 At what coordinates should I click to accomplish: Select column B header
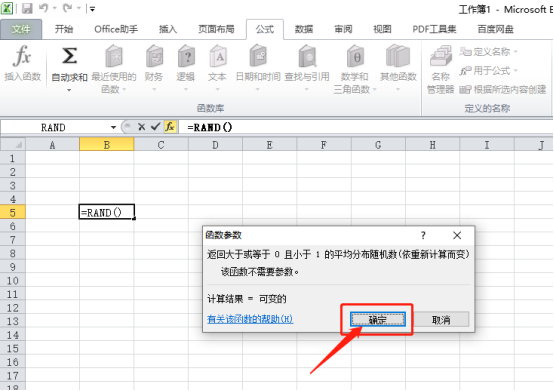click(107, 145)
